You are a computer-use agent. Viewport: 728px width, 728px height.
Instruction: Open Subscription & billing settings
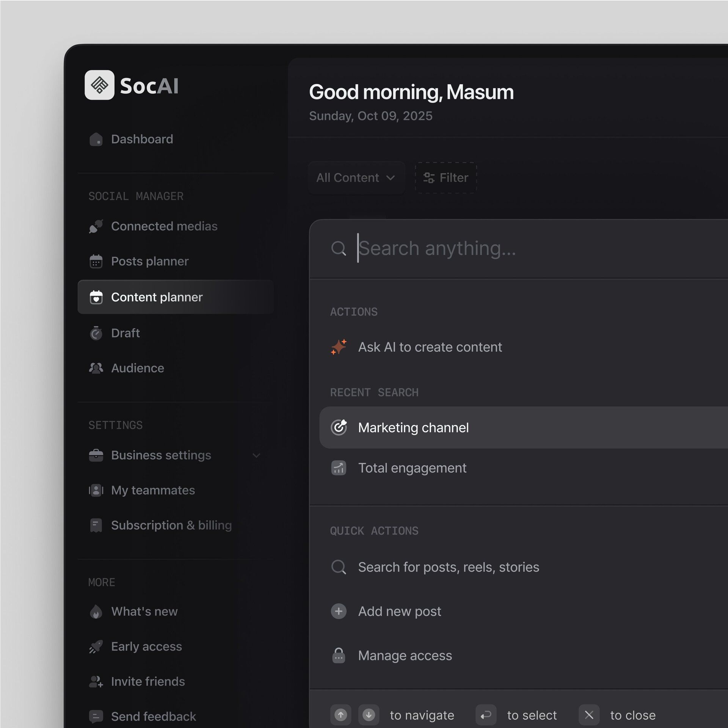coord(171,525)
